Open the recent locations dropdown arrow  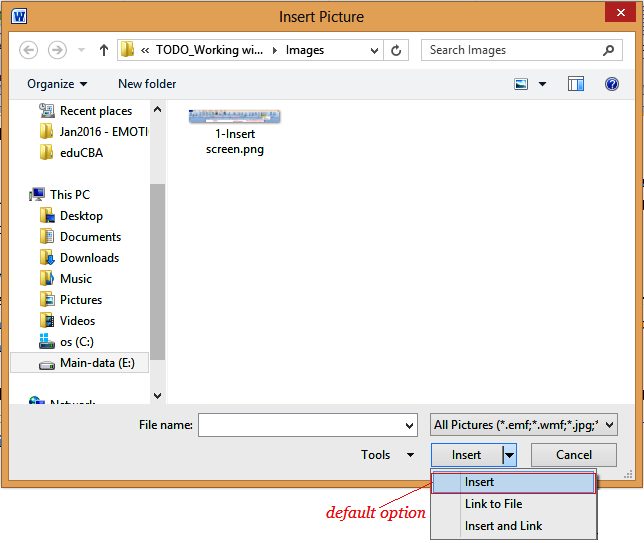81,50
